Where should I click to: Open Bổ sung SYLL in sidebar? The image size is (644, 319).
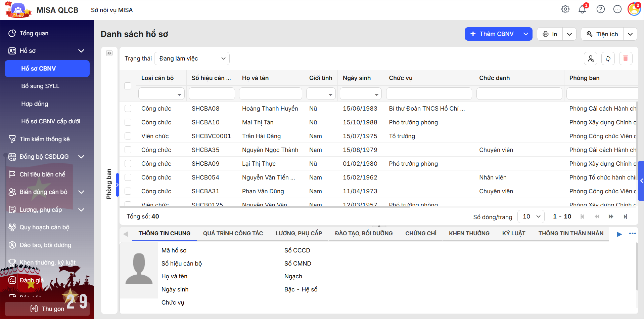click(x=40, y=86)
